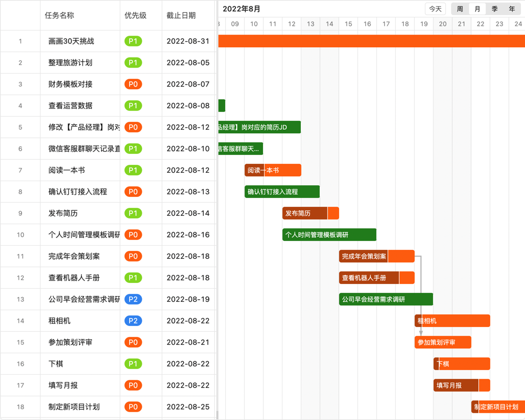
Task: Switch the timeline to 月 (month) view
Action: point(476,9)
